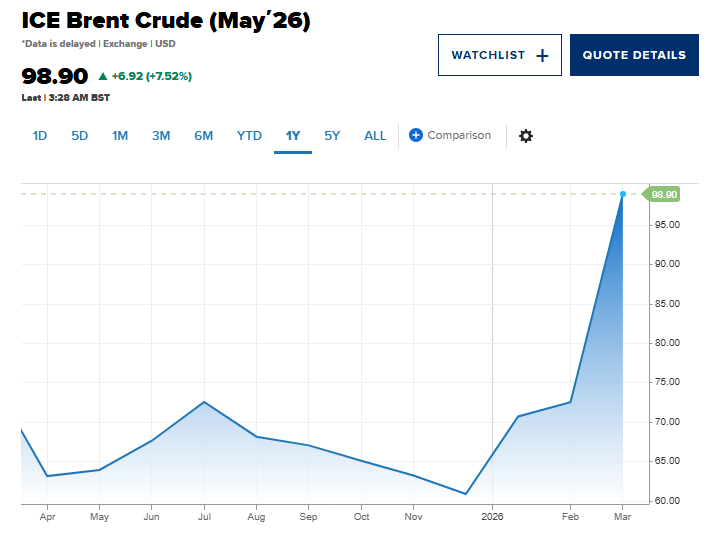Click the green 98.90 price tag marker
The width and height of the screenshot is (718, 540).
(661, 195)
